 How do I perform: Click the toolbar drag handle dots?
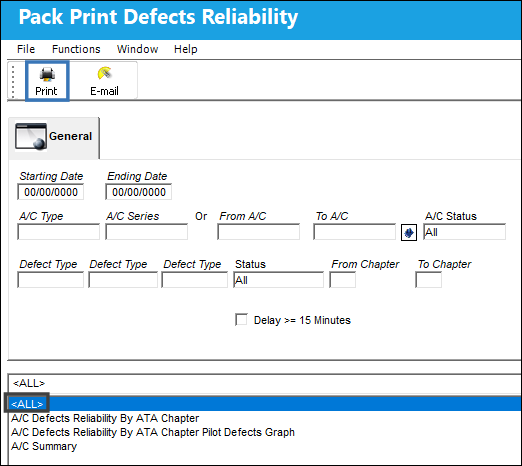[13, 81]
